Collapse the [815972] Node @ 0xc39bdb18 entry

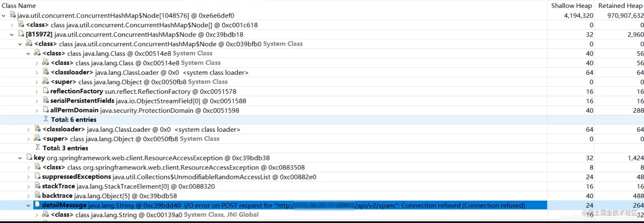tap(12, 35)
